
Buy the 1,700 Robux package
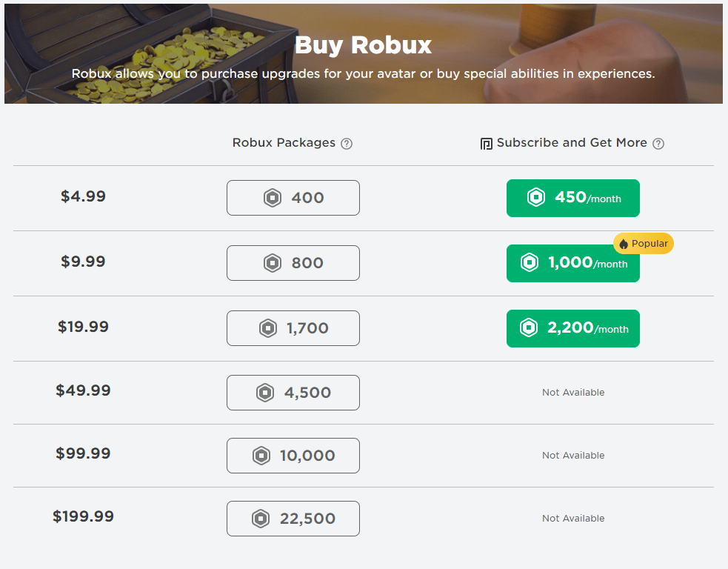coord(293,328)
